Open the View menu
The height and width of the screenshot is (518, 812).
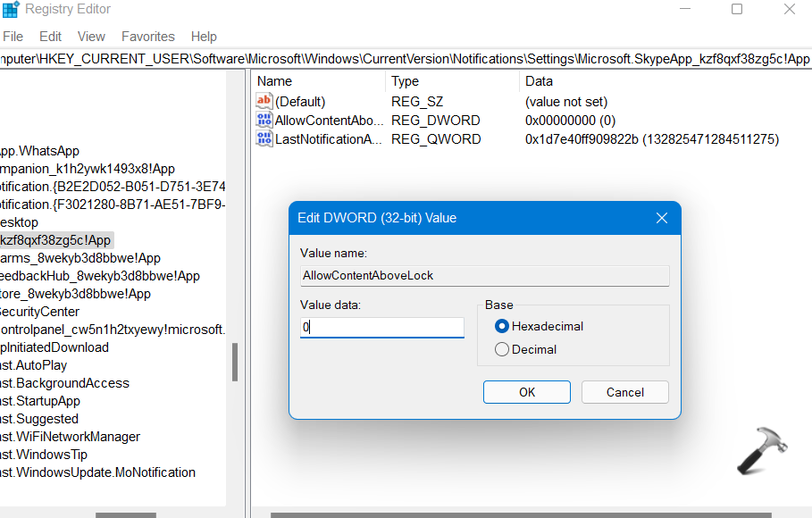(91, 37)
